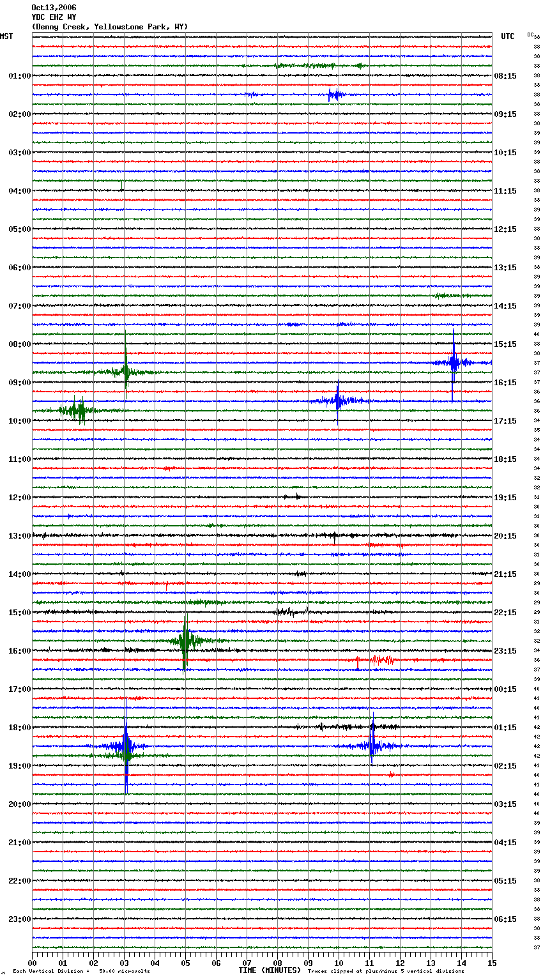Click the '05:15' UTC time label
The image size is (543, 980).
[x=505, y=881]
